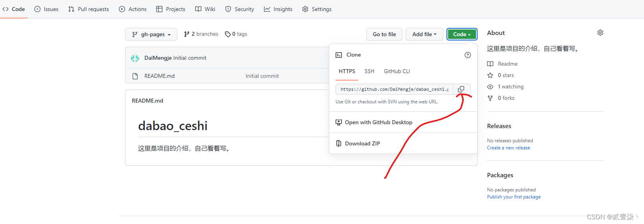Click the dabao_ceshi README heading
Screen dimensions: 644x224
tap(173, 126)
